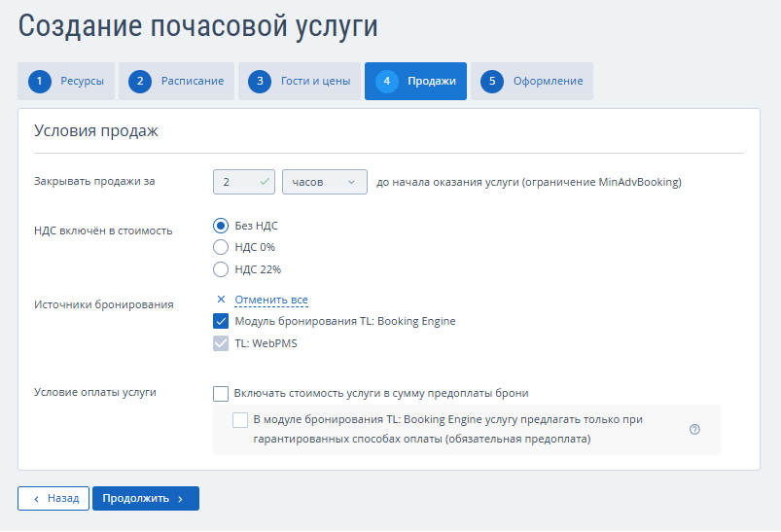Screen dimensions: 781x532
Task: Click the MinAdvBooking restriction description text
Action: pyautogui.click(x=529, y=182)
